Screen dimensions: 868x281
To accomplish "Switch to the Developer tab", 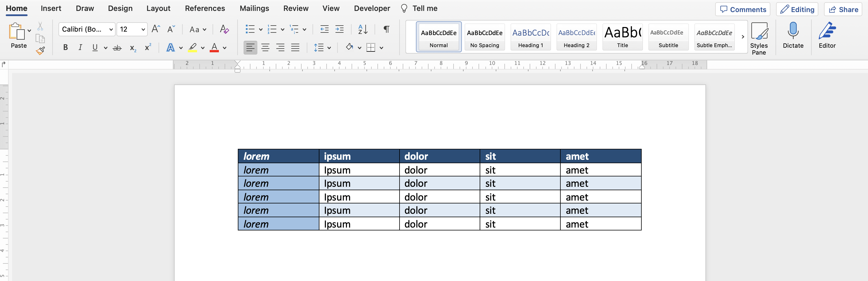I will [x=372, y=8].
